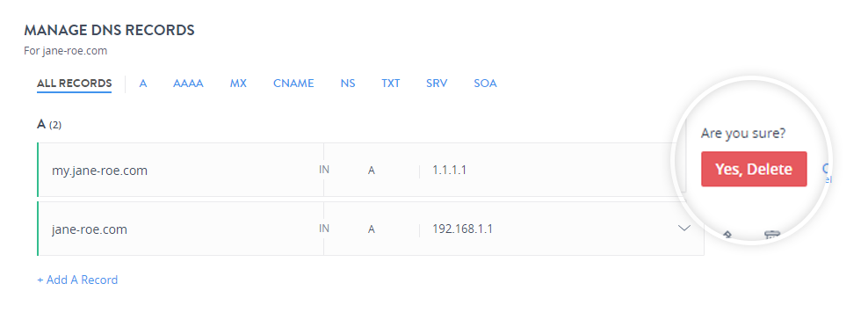Open the SRV tab
868x320 pixels.
pos(437,84)
